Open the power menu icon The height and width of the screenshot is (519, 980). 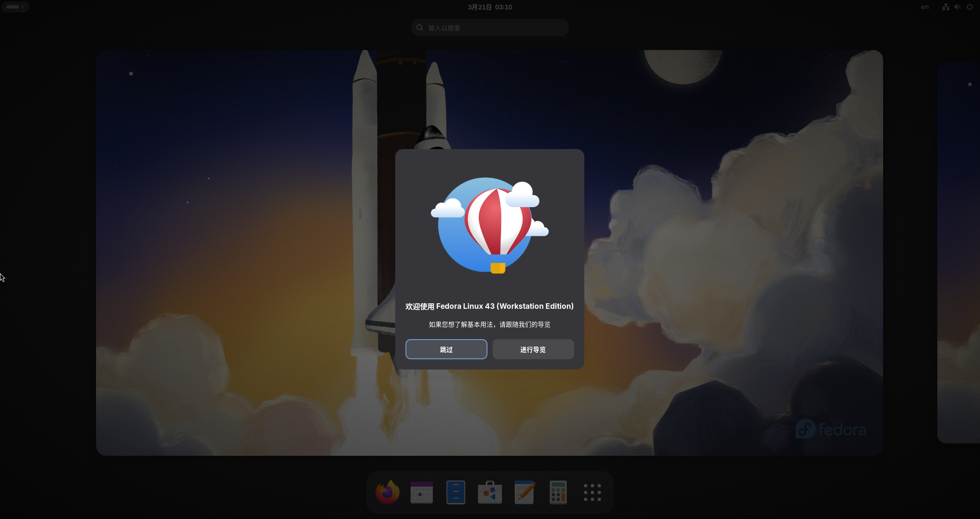[969, 7]
